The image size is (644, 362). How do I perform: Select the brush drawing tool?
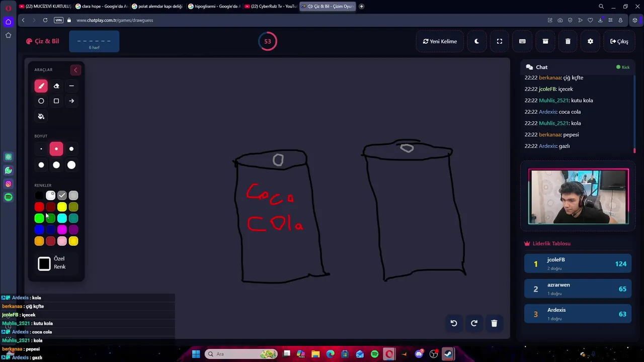point(41,86)
